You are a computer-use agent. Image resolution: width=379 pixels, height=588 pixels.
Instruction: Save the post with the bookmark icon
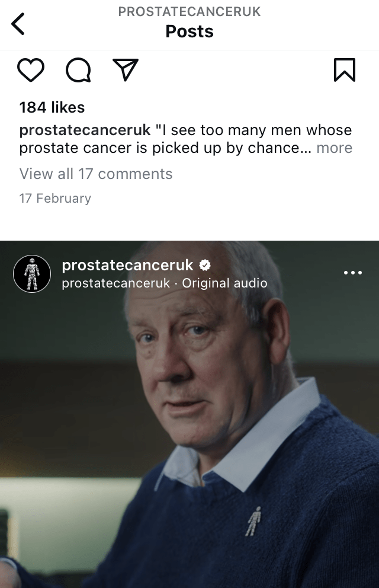[x=345, y=70]
